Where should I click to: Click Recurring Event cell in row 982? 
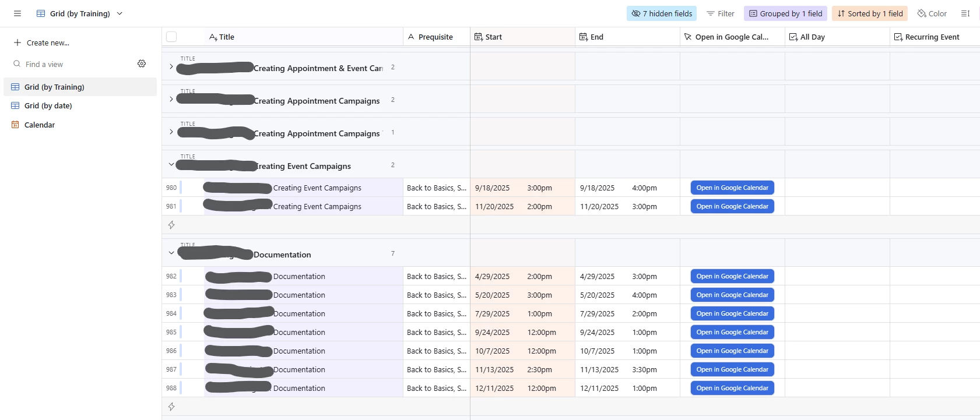tap(935, 276)
